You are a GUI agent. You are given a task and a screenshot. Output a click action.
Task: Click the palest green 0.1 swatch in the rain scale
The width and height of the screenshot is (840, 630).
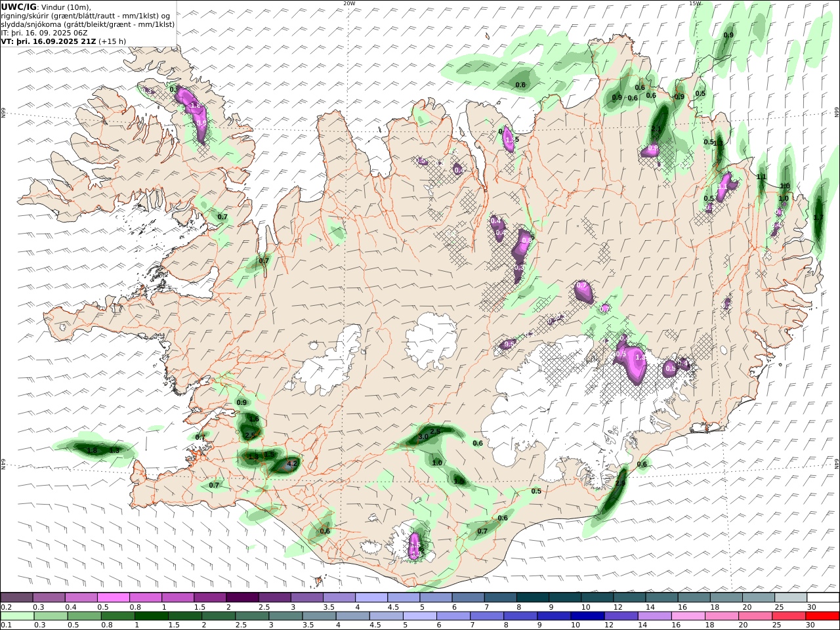coord(17,616)
